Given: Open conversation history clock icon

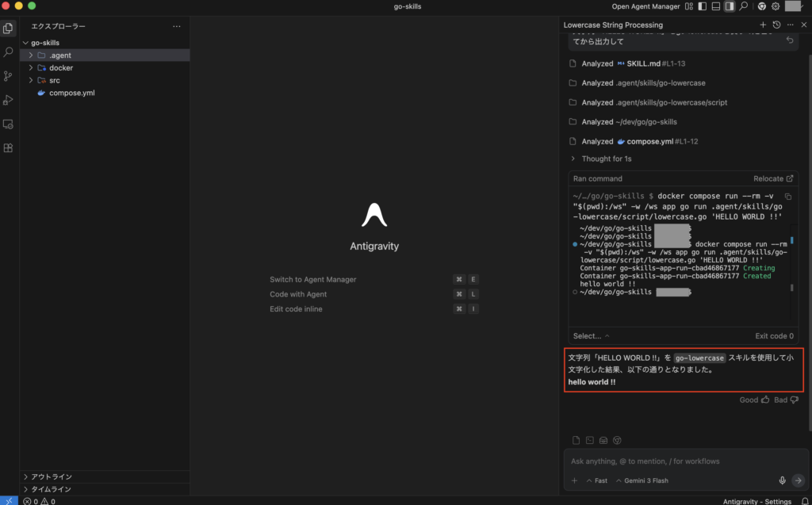Looking at the screenshot, I should coord(776,25).
